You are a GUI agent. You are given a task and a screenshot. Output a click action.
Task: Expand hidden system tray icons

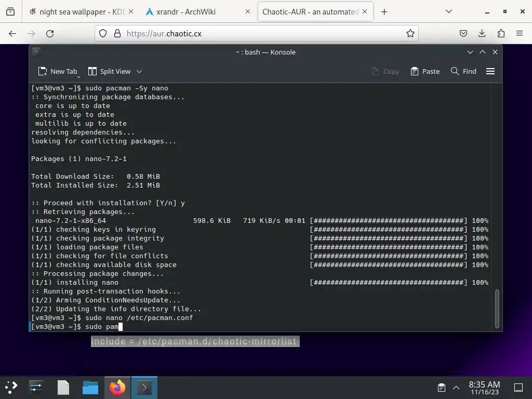[456, 388]
